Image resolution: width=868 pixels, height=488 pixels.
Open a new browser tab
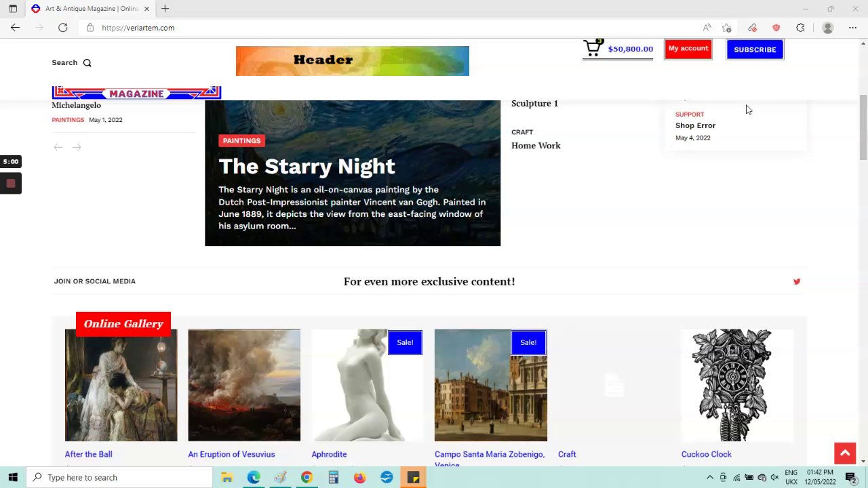pyautogui.click(x=165, y=9)
